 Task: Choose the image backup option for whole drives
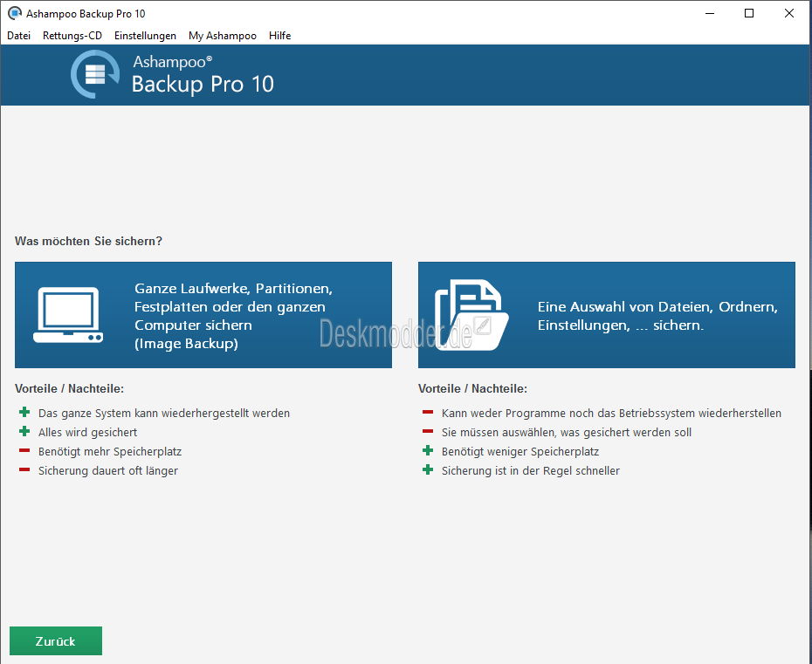pos(203,315)
